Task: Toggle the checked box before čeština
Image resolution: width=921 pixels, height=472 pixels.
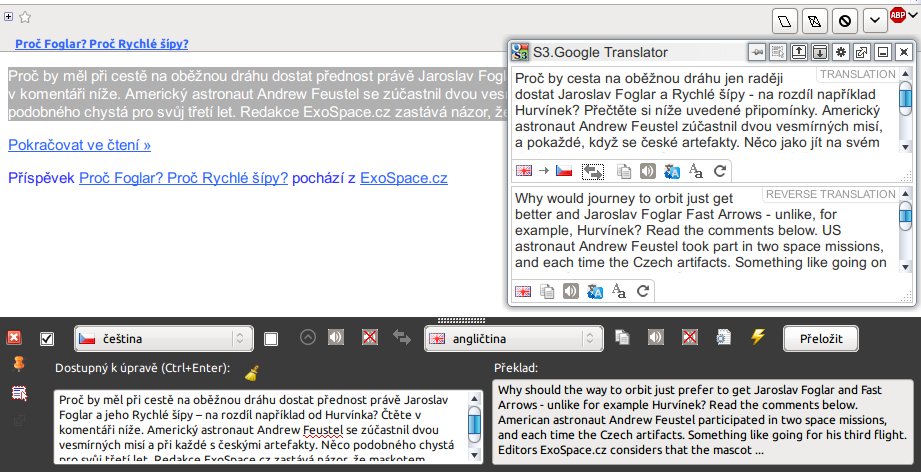Action: point(47,339)
